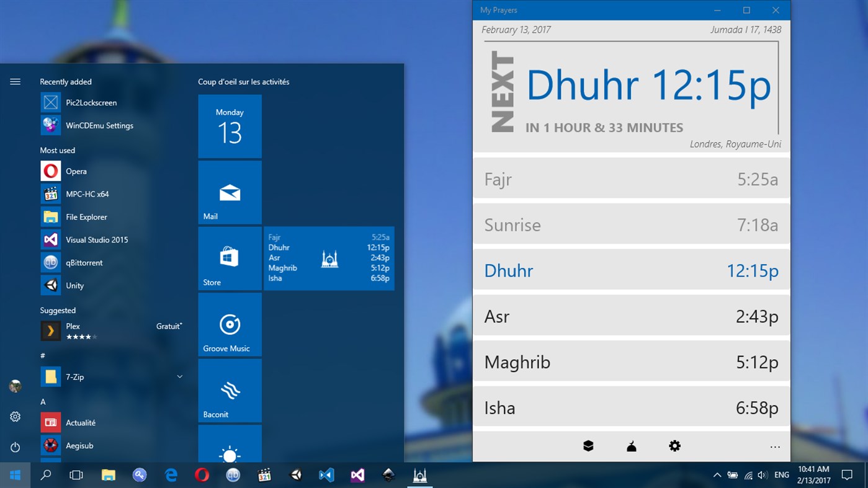Click the weather sun icon tile
Screen dimensions: 868x488
(230, 453)
